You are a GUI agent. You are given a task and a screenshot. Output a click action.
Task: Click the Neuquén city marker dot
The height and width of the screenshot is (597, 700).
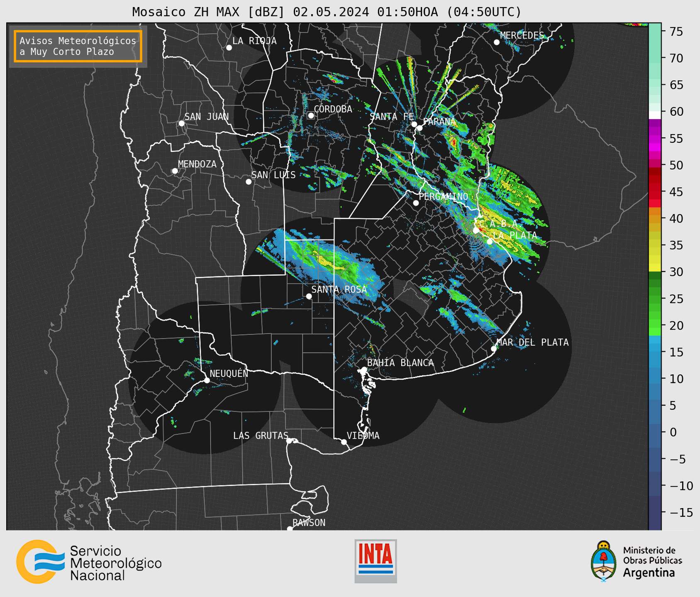[207, 380]
